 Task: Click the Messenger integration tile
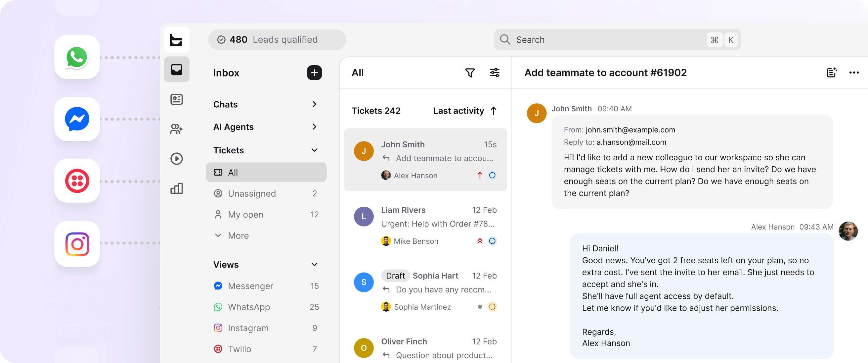(77, 119)
